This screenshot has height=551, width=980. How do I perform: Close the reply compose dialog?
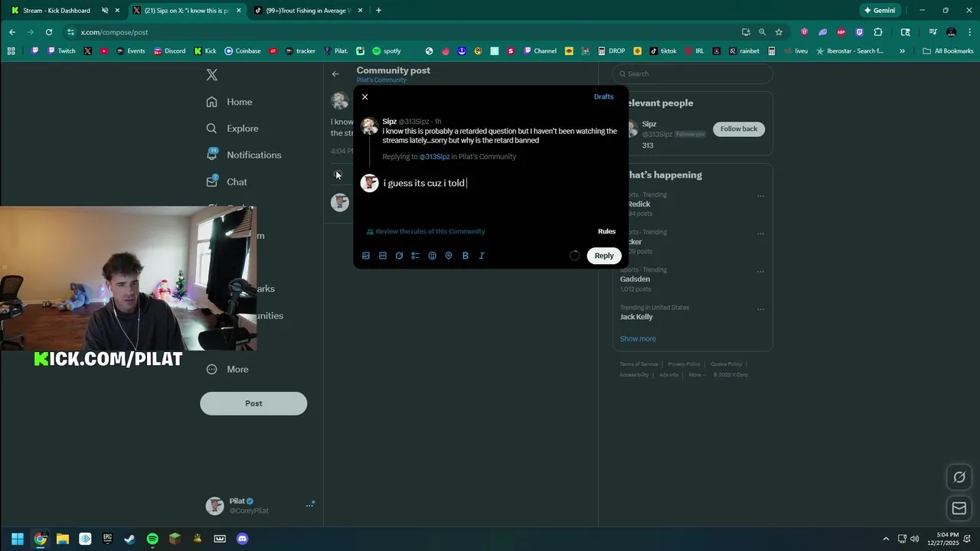tap(364, 97)
